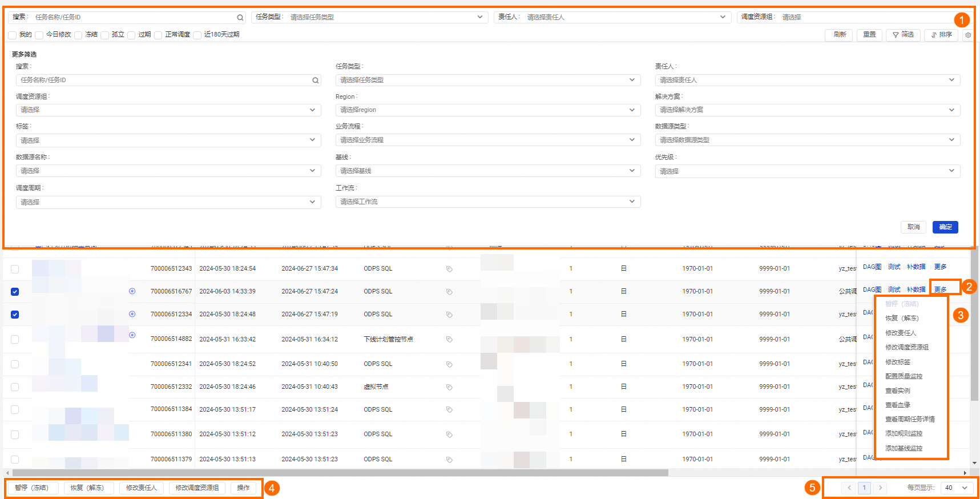Click the 重置 reset button
This screenshot has height=499, width=980.
[x=869, y=35]
